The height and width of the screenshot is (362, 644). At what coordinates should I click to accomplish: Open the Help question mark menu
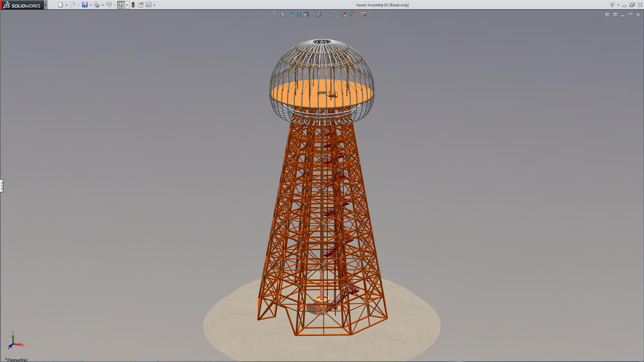pyautogui.click(x=612, y=5)
